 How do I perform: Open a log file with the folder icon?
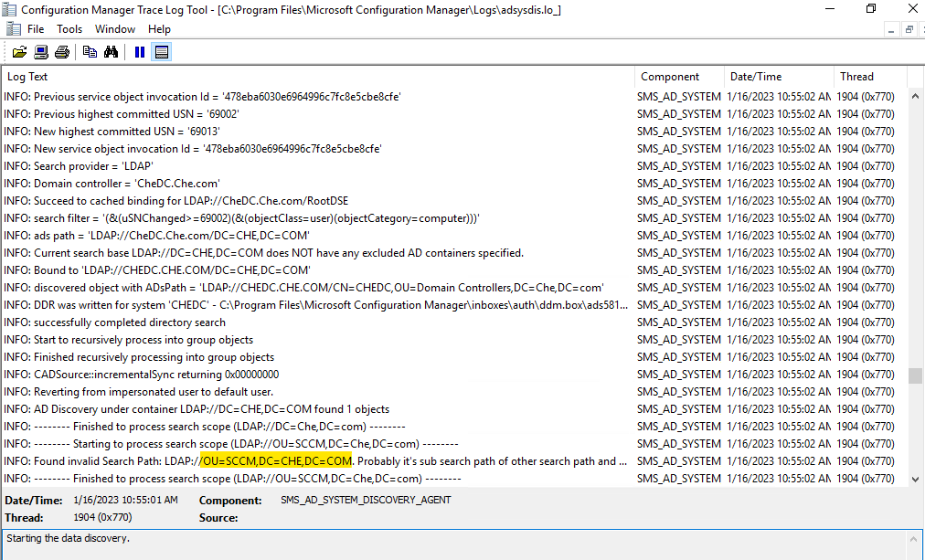click(19, 52)
